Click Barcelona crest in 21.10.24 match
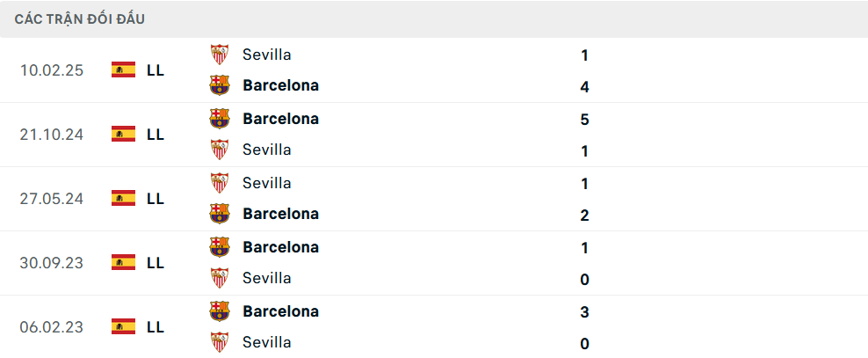 pyautogui.click(x=220, y=119)
